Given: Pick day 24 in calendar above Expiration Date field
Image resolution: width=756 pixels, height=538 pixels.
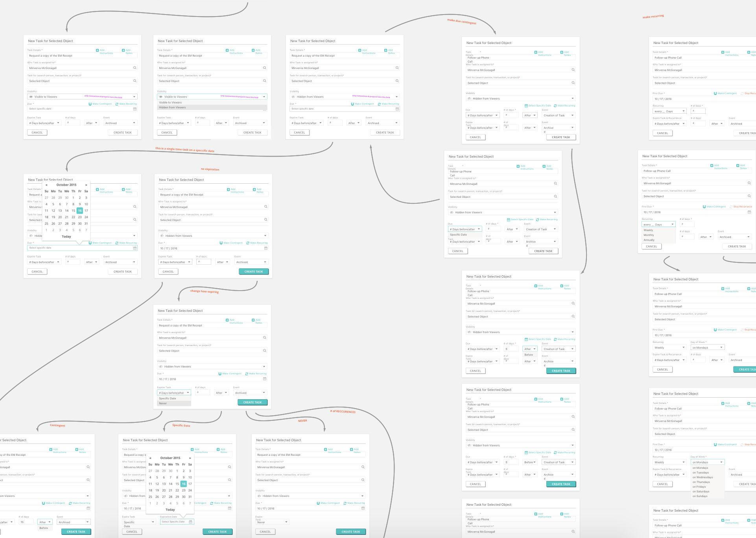Looking at the screenshot, I should (190, 490).
